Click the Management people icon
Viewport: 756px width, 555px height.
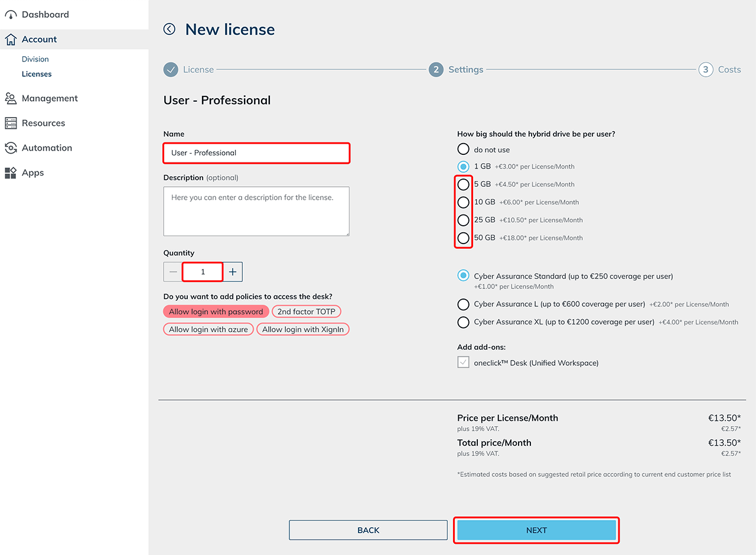(x=11, y=99)
